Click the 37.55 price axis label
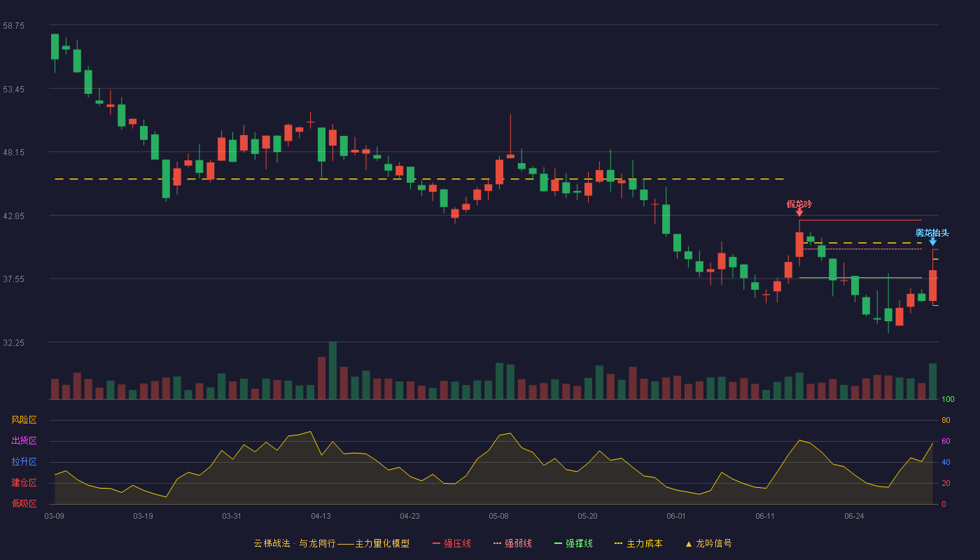Viewport: 980px width, 560px height. 13,279
